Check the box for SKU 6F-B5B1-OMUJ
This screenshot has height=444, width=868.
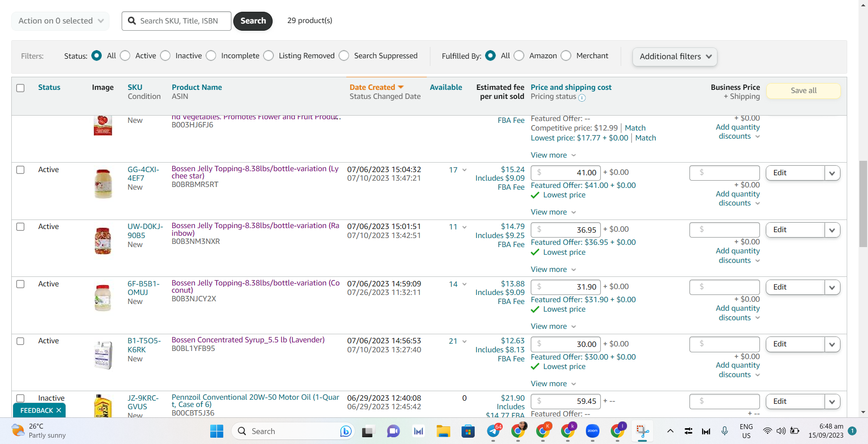(x=20, y=284)
